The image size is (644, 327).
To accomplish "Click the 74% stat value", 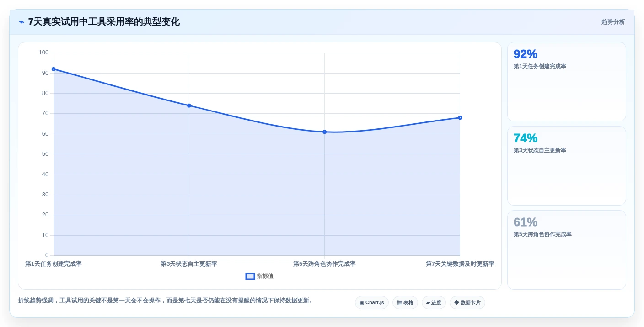I will tap(526, 138).
